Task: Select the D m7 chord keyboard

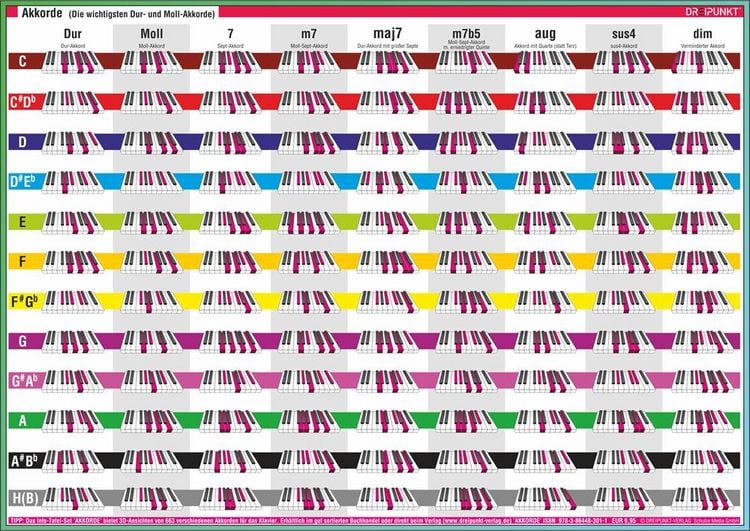Action: pos(309,142)
